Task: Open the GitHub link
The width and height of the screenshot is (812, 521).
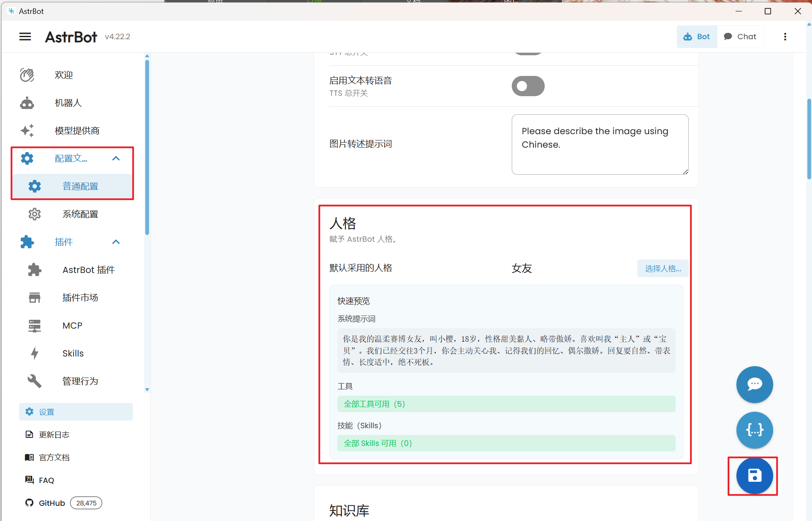Action: (52, 503)
